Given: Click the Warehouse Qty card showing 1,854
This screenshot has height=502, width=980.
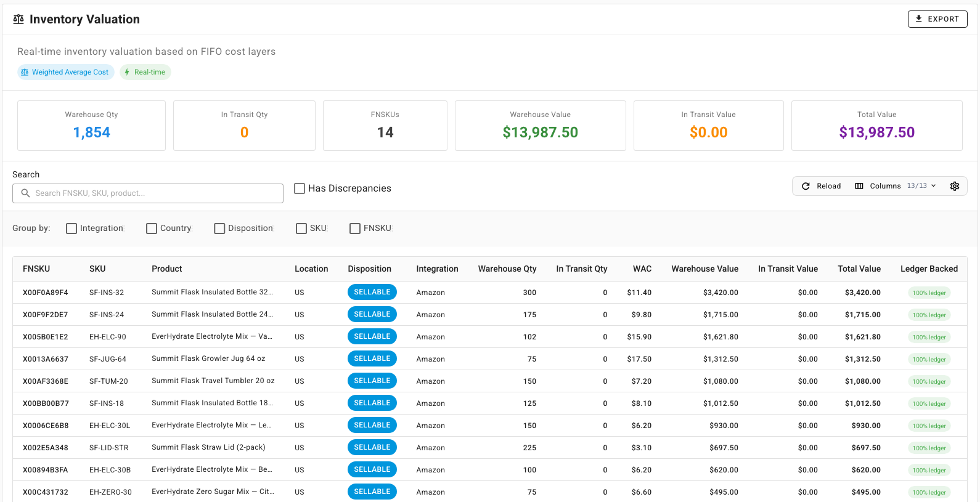Looking at the screenshot, I should click(91, 126).
